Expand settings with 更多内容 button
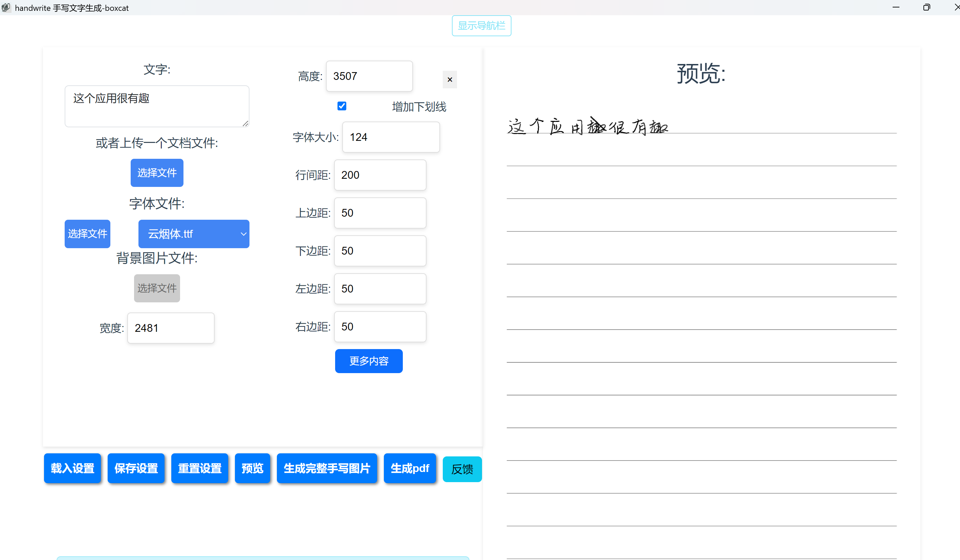Screen dimensions: 960x560 tap(369, 361)
